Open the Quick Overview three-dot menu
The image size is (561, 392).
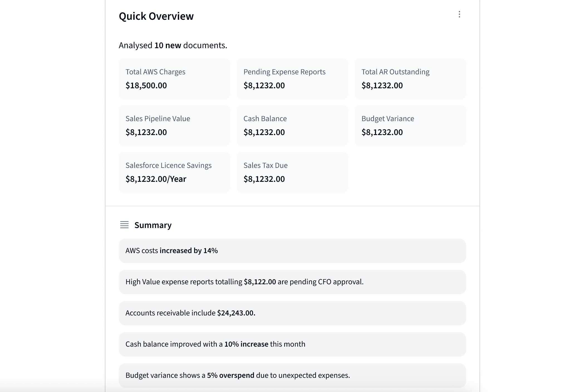tap(459, 14)
